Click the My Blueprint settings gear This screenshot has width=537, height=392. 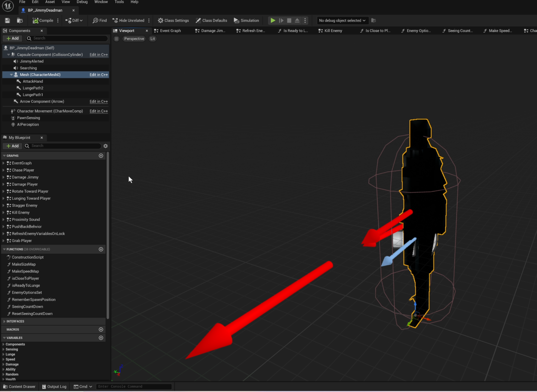click(105, 146)
